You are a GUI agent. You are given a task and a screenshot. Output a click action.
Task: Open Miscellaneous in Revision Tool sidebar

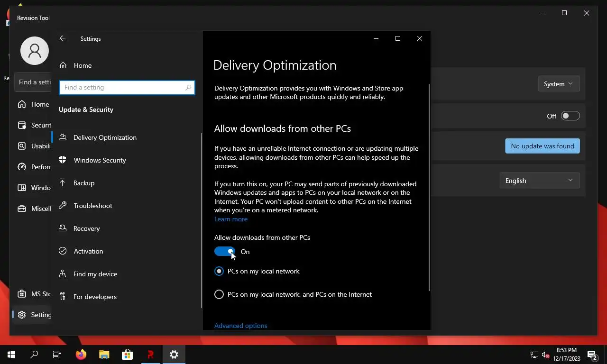[x=33, y=209]
